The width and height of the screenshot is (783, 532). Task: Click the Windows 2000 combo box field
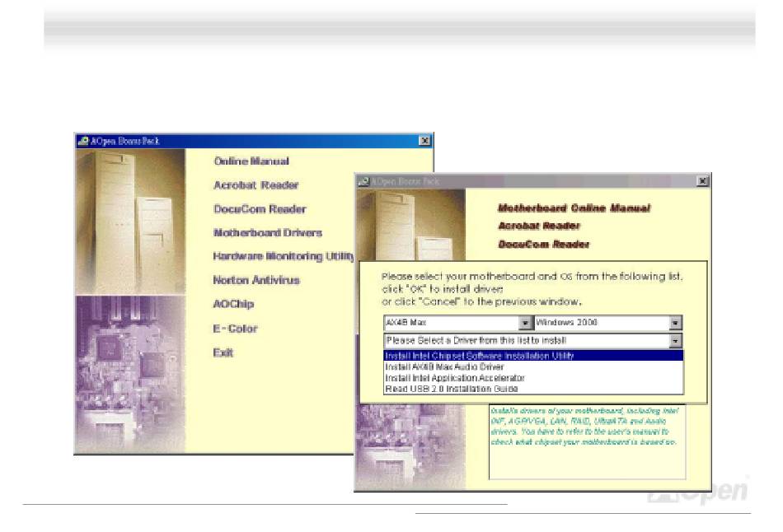click(x=607, y=323)
